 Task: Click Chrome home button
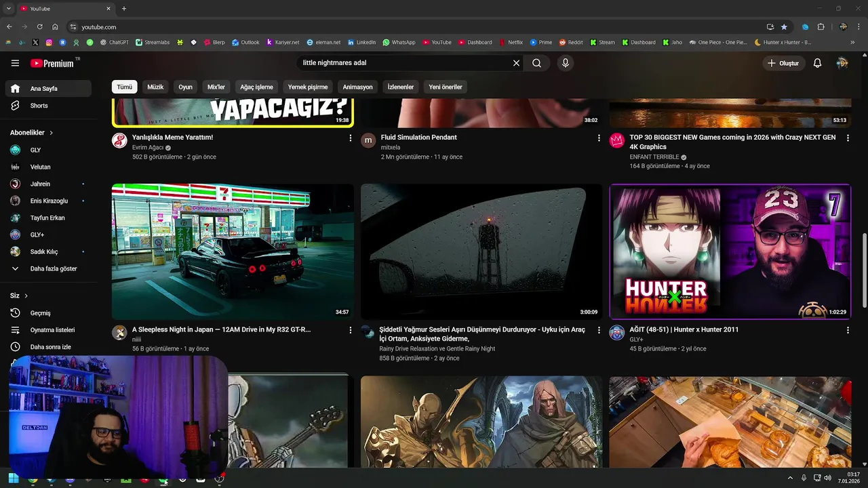55,27
